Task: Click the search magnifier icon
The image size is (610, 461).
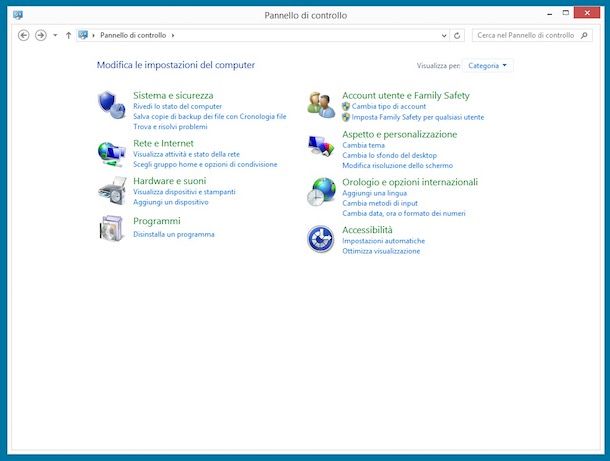Action: [x=584, y=35]
